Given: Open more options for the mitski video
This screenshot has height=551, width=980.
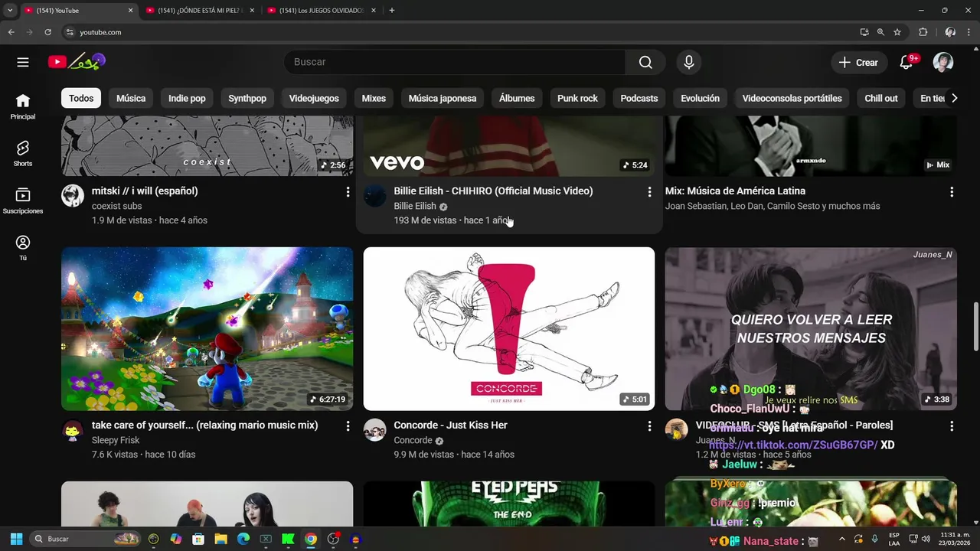Looking at the screenshot, I should coord(348,192).
